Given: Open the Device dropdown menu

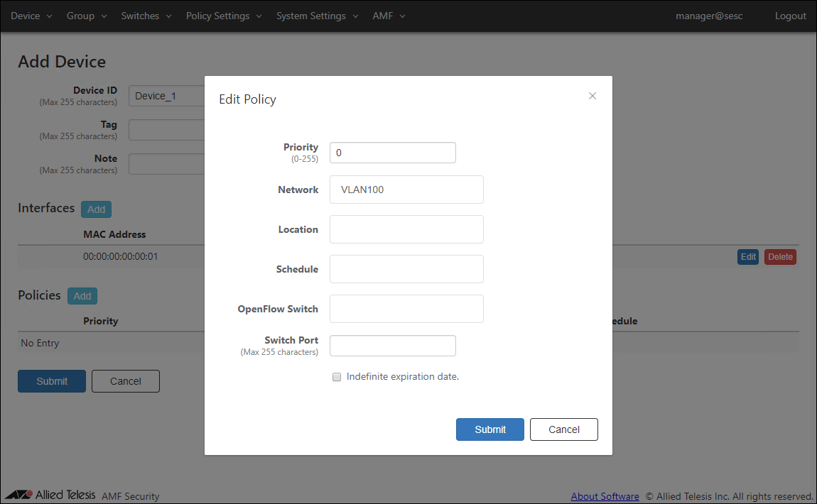Looking at the screenshot, I should point(31,16).
